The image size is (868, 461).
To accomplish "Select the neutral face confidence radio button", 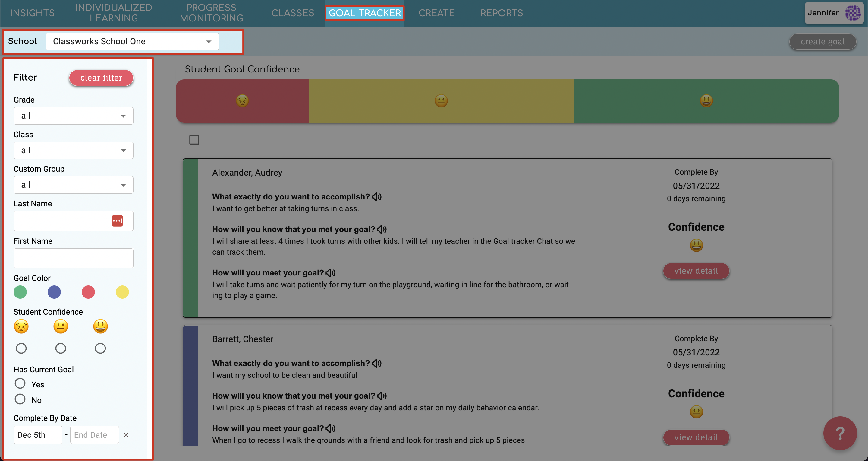I will coord(61,348).
